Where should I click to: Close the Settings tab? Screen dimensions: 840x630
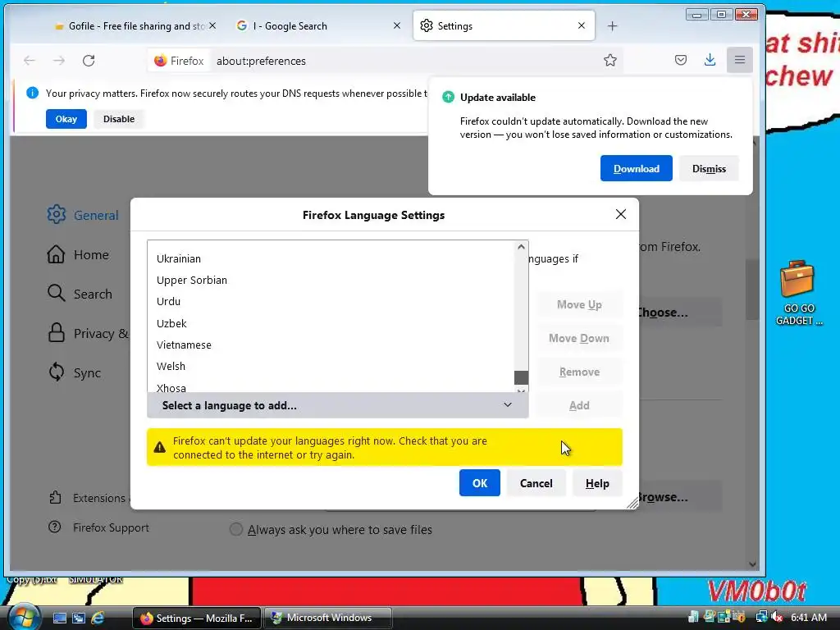point(582,25)
